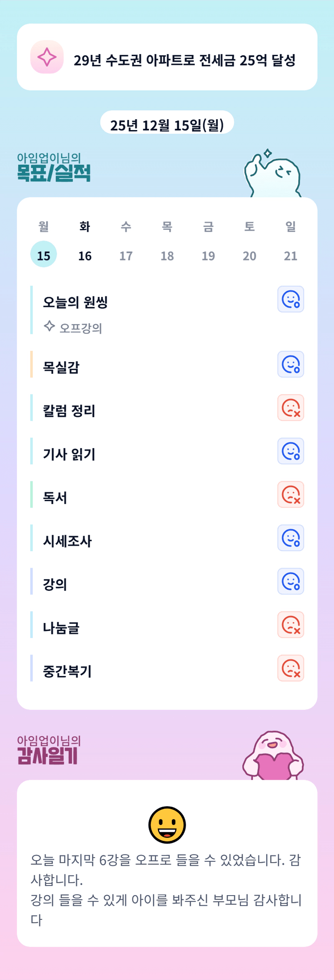Click the 중간복기 red sad-face icon

click(290, 668)
